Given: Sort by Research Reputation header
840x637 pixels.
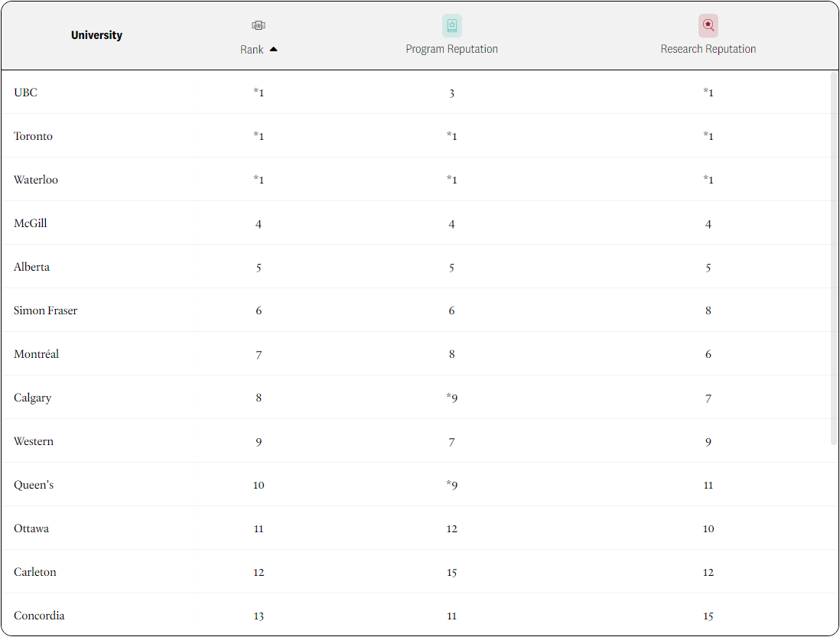Looking at the screenshot, I should pos(708,49).
